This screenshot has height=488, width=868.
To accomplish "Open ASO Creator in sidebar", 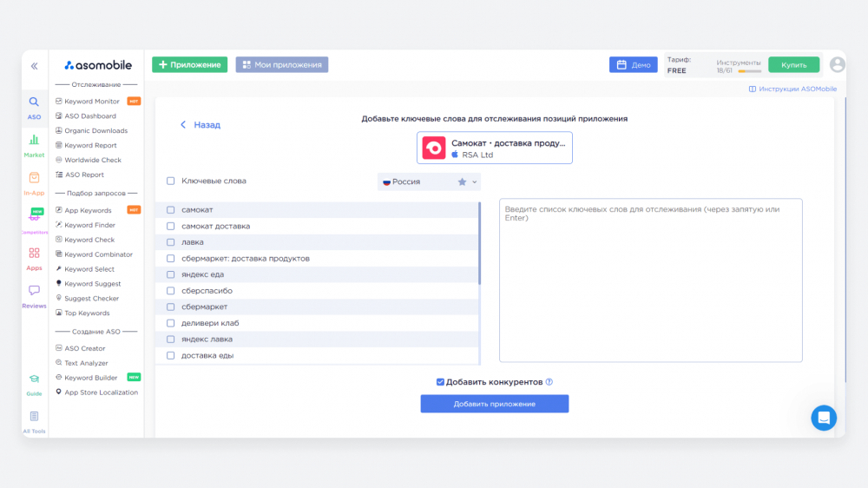I will [85, 348].
